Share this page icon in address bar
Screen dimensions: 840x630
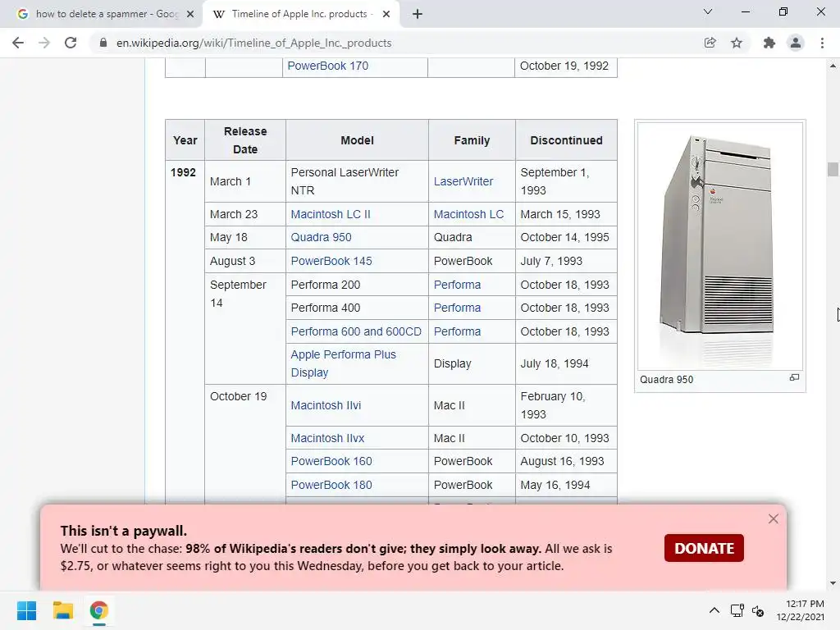710,43
